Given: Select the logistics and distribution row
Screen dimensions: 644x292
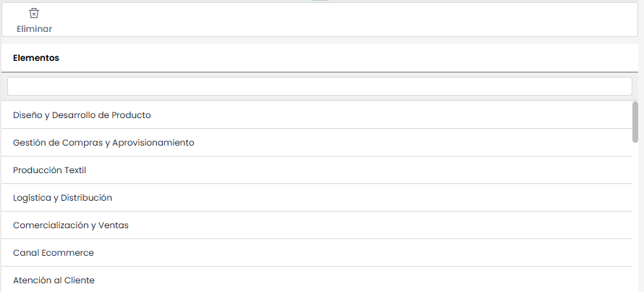Looking at the screenshot, I should point(62,198).
